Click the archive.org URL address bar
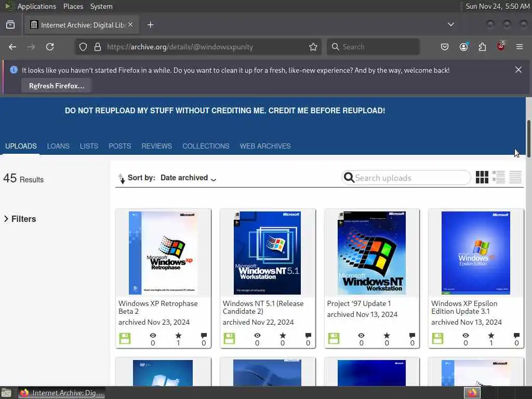The height and width of the screenshot is (399, 532). [197, 47]
